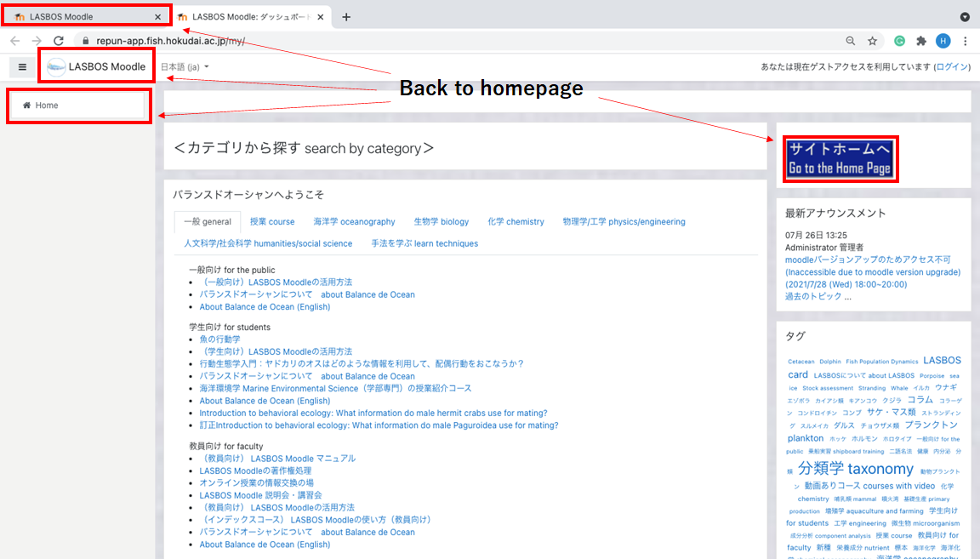Screen dimensions: 980x559
Task: Open the 分類学 taxonomy tag
Action: [x=856, y=469]
